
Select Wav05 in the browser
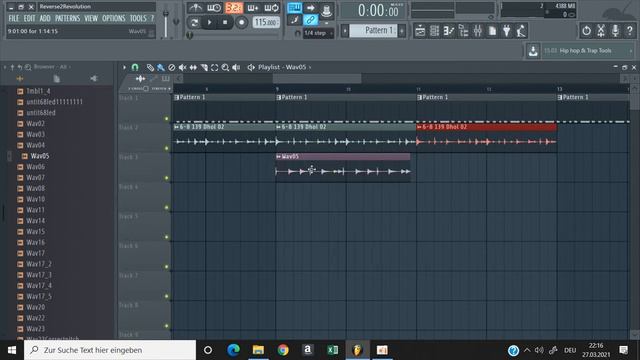pyautogui.click(x=40, y=156)
